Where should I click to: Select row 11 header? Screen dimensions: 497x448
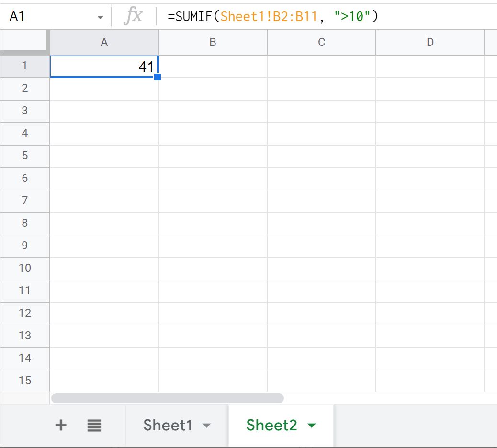tap(25, 291)
